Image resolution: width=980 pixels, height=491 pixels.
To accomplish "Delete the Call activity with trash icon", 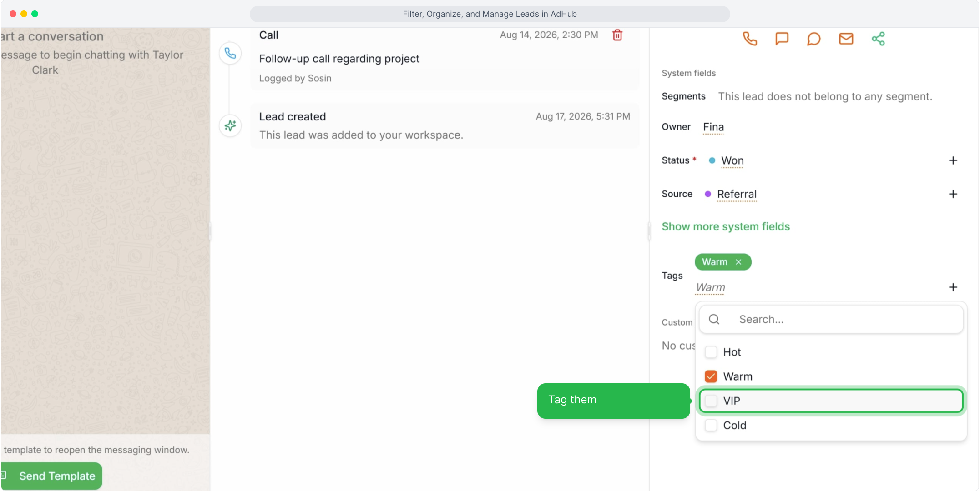I will [617, 35].
